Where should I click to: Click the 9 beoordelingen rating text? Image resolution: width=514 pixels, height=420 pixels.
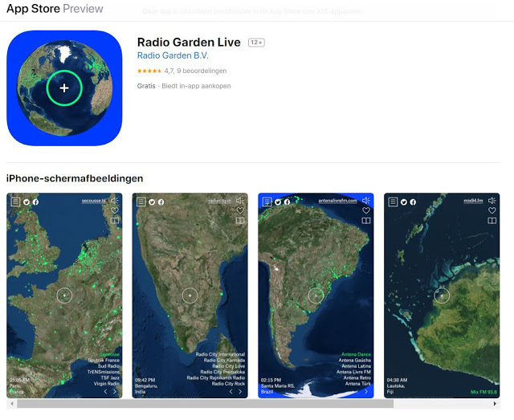tap(202, 71)
